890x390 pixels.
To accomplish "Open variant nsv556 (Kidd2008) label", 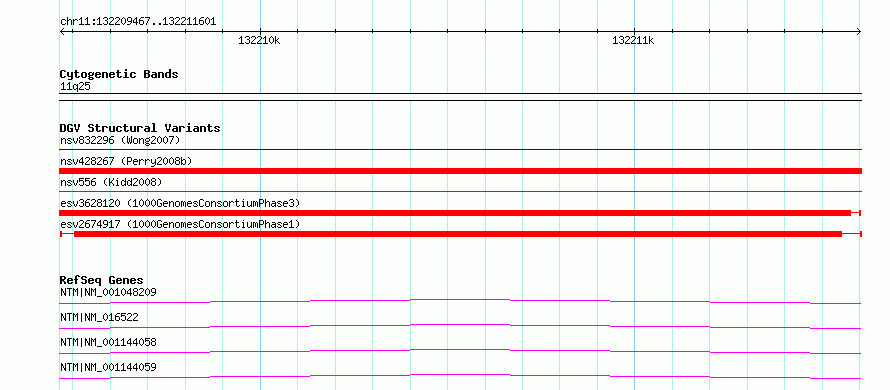I will [x=111, y=182].
